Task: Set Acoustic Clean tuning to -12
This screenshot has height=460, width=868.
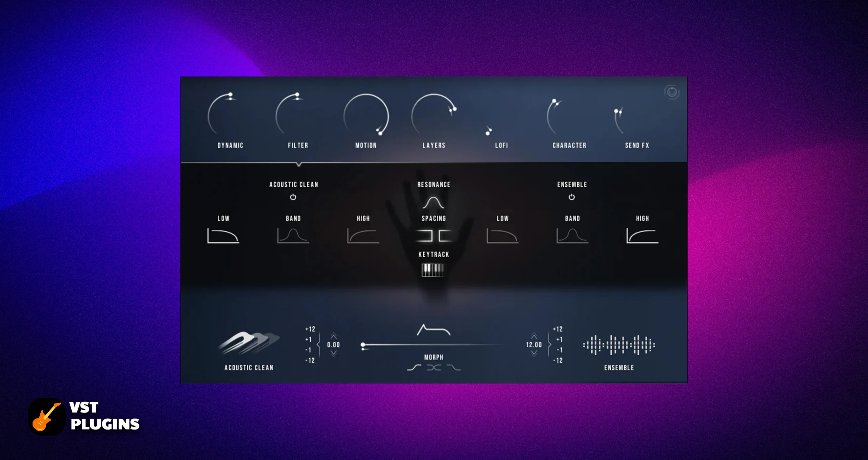Action: (310, 360)
